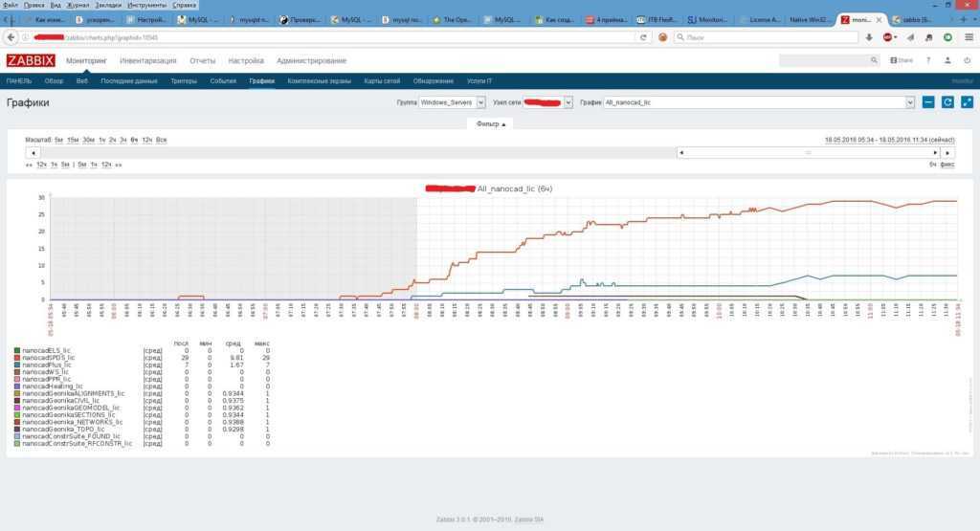Click the orange icon next to reload button
980x531 pixels.
click(662, 37)
